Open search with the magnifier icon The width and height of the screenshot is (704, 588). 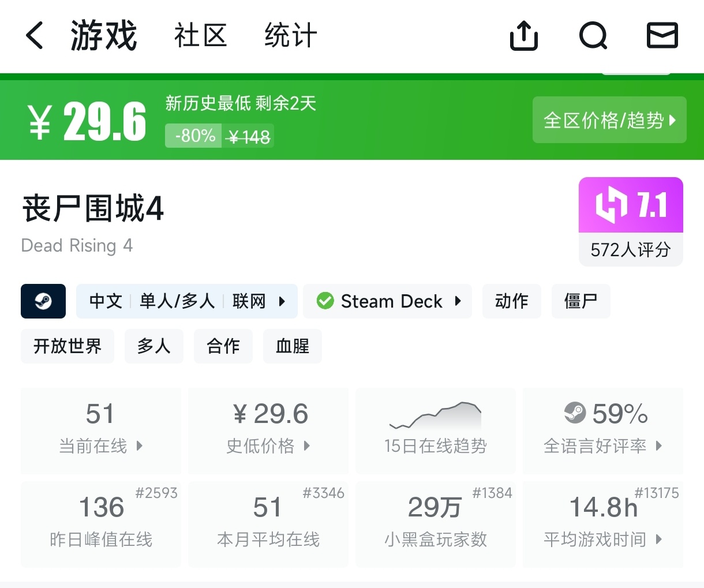593,36
